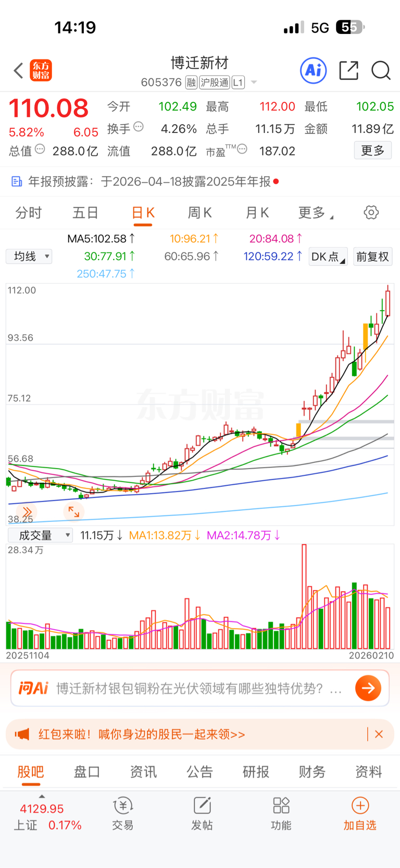
Task: Switch to the 月K chart tab
Action: (x=257, y=213)
